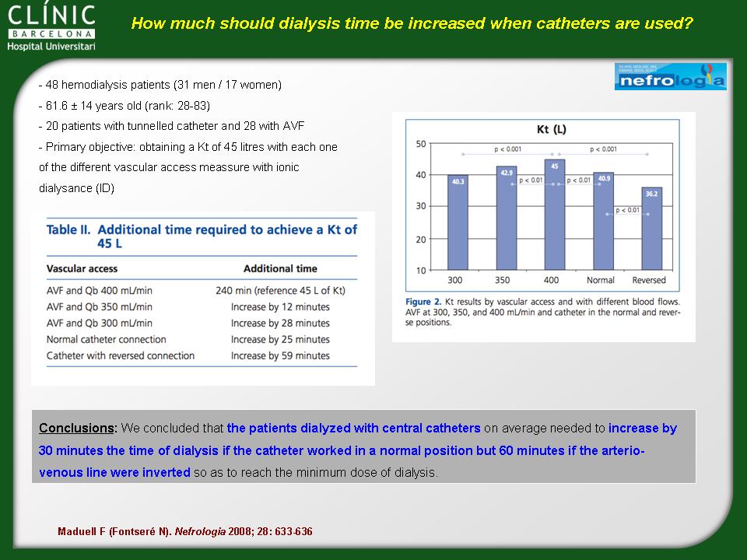Click the y-axis value 50
Screen dimensions: 747x560
(x=421, y=144)
